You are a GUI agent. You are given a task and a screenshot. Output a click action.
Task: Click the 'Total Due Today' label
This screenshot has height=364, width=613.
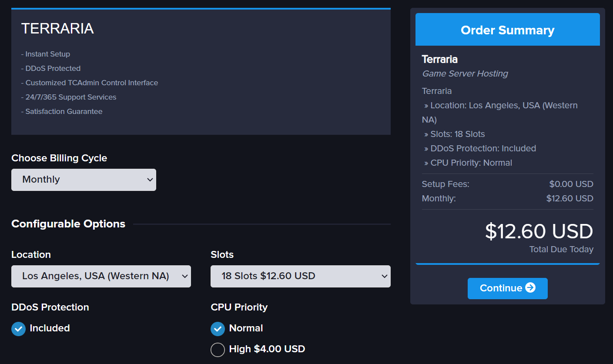(561, 250)
